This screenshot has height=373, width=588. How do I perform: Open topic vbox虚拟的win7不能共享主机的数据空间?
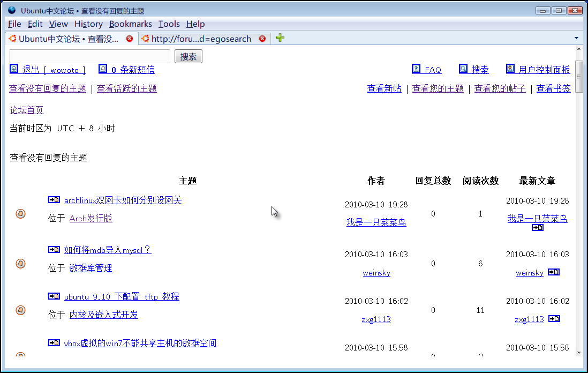pos(140,343)
